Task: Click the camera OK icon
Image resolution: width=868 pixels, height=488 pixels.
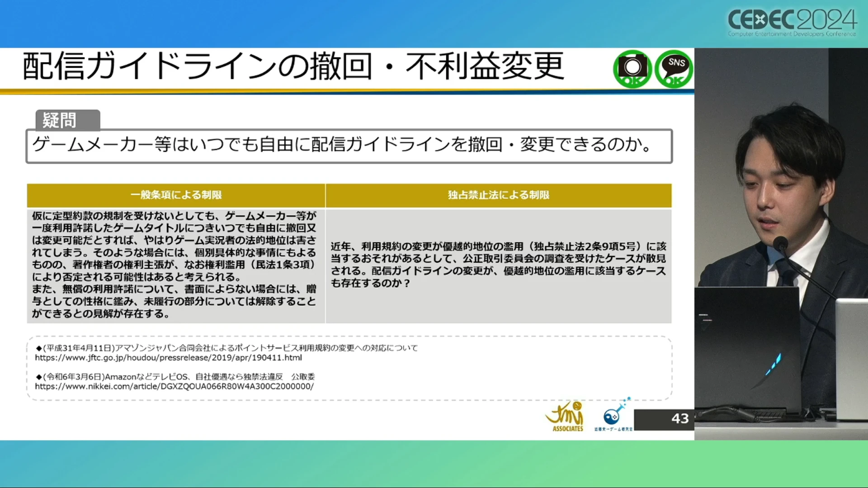Action: [x=632, y=69]
